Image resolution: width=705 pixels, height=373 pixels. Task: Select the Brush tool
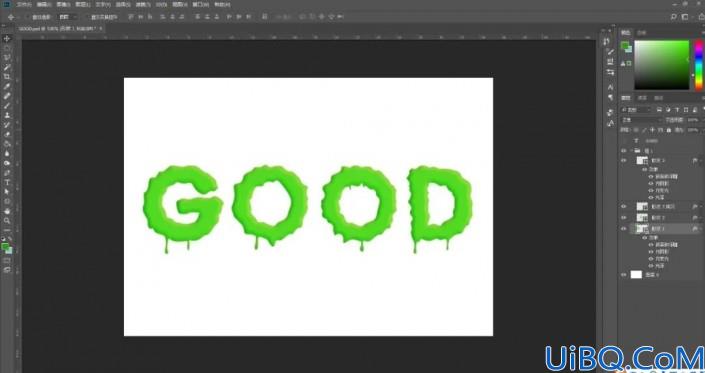(x=7, y=106)
